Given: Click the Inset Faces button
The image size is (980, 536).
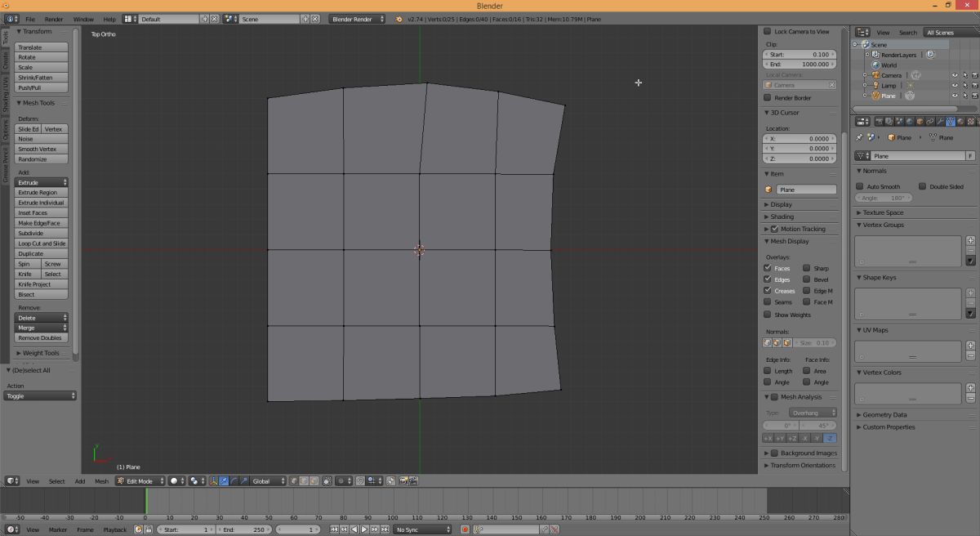Looking at the screenshot, I should [x=42, y=212].
